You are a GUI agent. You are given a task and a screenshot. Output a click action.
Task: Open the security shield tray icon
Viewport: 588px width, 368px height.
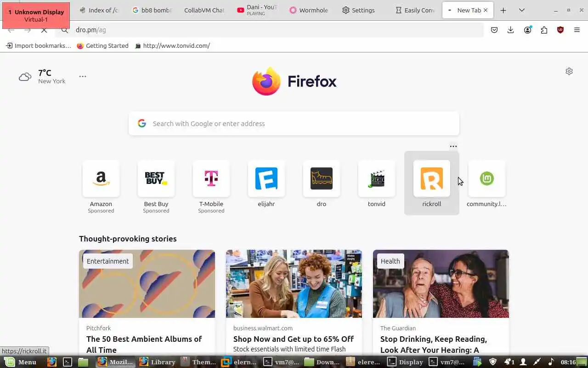click(493, 362)
